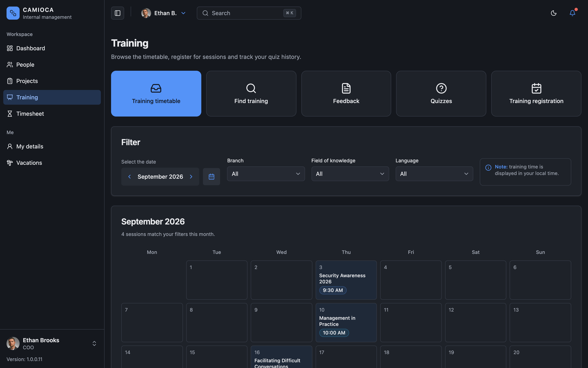
Task: Click the Search input field
Action: pos(249,13)
